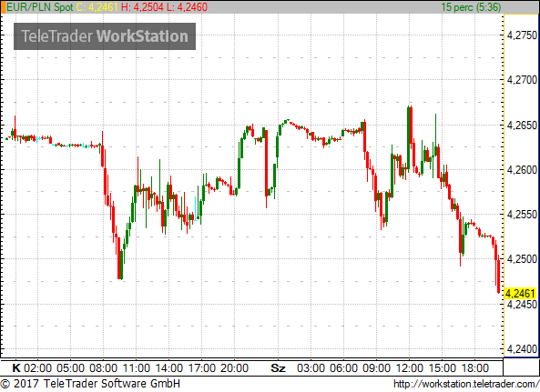The image size is (540, 392).
Task: Click the orange marker left of the title
Action: point(3,7)
